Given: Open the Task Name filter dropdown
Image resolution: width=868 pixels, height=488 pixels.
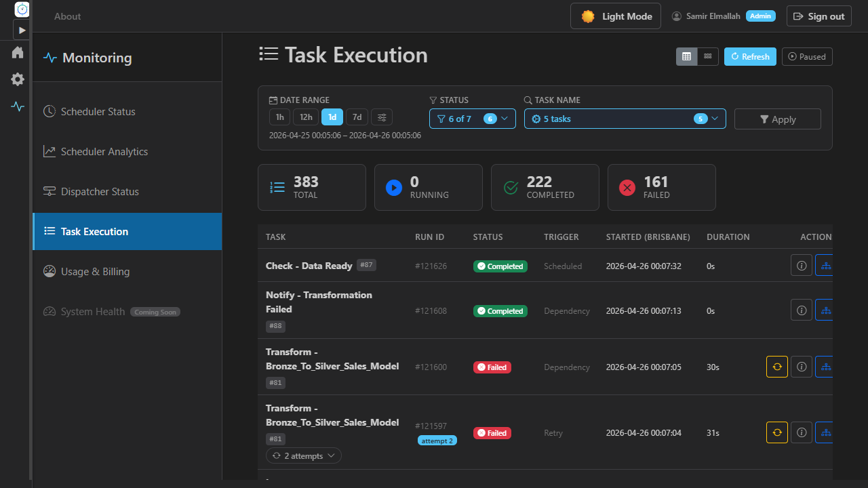Looking at the screenshot, I should [x=625, y=119].
